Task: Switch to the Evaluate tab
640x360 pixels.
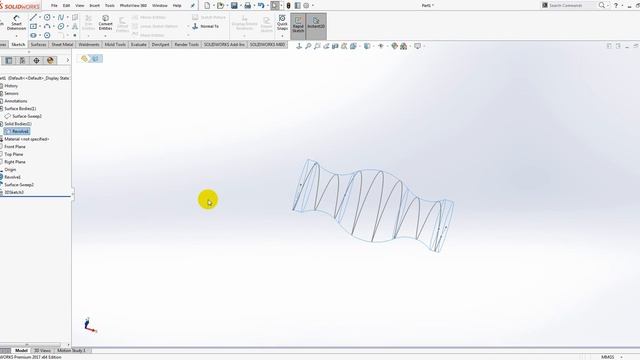Action: click(138, 44)
